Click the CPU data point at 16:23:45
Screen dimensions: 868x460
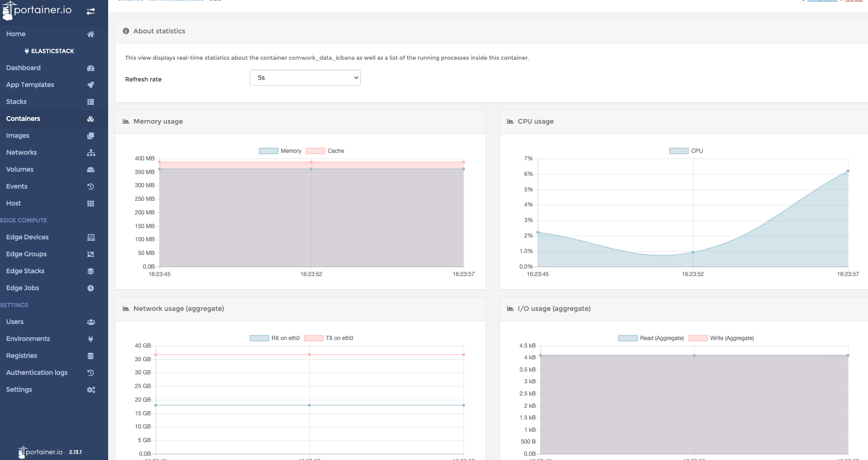pyautogui.click(x=538, y=232)
